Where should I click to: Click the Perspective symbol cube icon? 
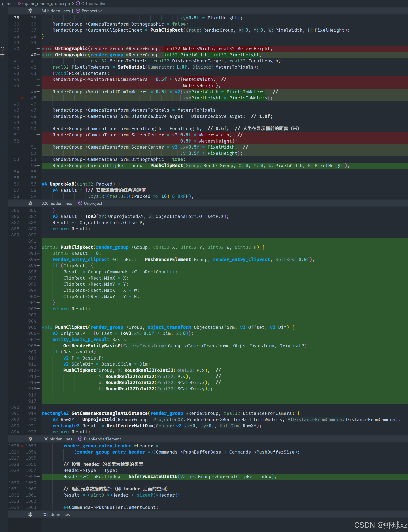(78, 11)
